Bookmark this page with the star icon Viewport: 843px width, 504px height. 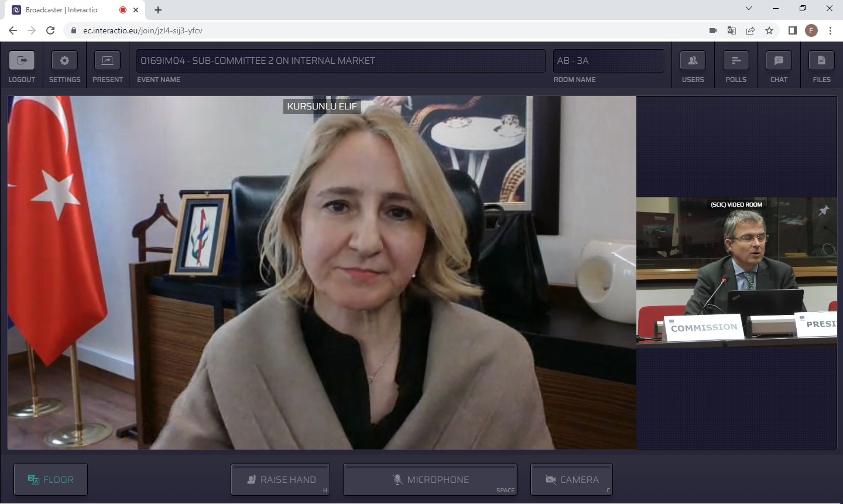click(769, 30)
